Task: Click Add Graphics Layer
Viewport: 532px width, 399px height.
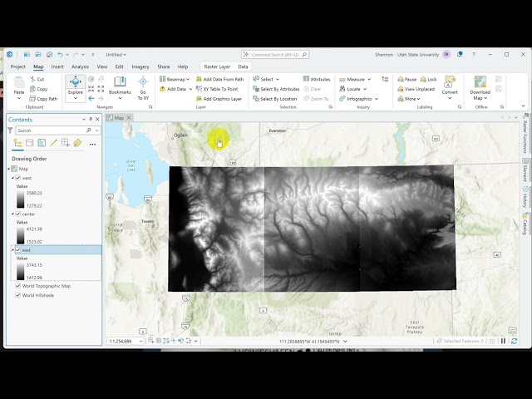Action: (219, 99)
